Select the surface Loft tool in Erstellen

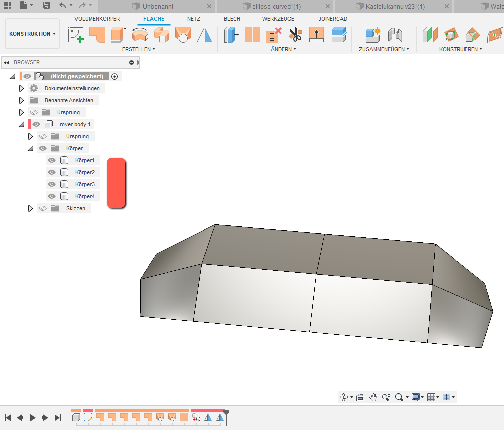coord(183,35)
